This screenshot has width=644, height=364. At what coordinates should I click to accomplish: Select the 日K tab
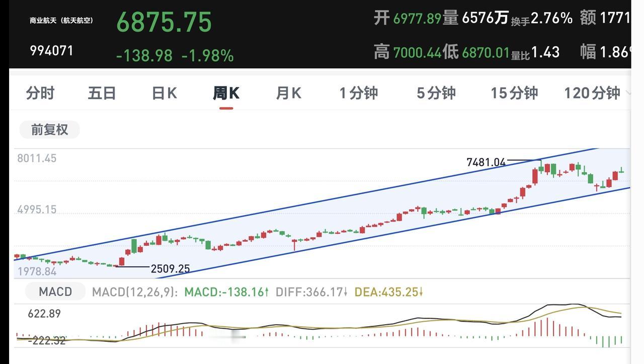pyautogui.click(x=164, y=93)
